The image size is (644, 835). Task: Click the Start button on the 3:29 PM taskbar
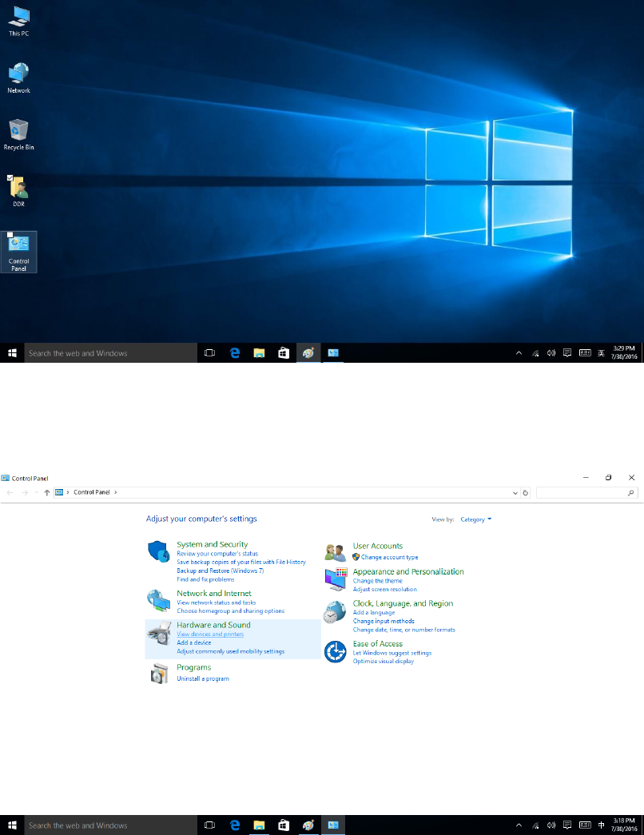pos(12,352)
